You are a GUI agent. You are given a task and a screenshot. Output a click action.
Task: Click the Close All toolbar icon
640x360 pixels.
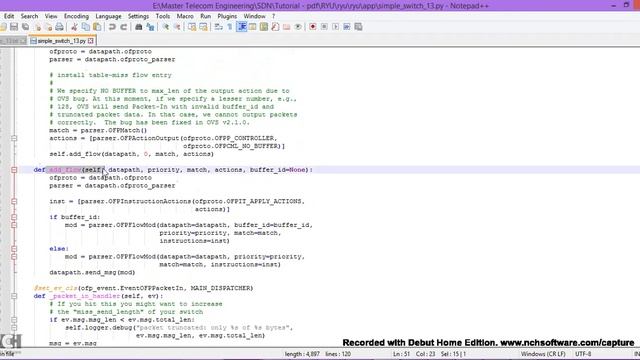(48, 27)
